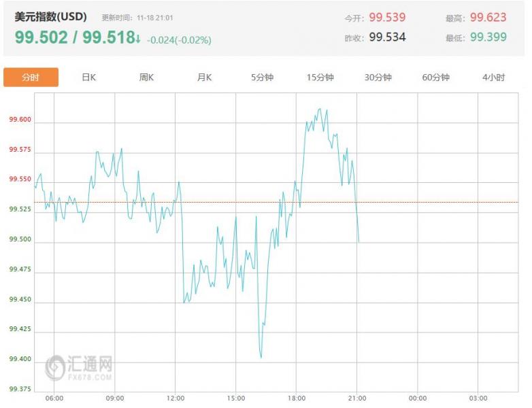Select the 分时 tab
This screenshot has height=408, width=532.
click(31, 78)
